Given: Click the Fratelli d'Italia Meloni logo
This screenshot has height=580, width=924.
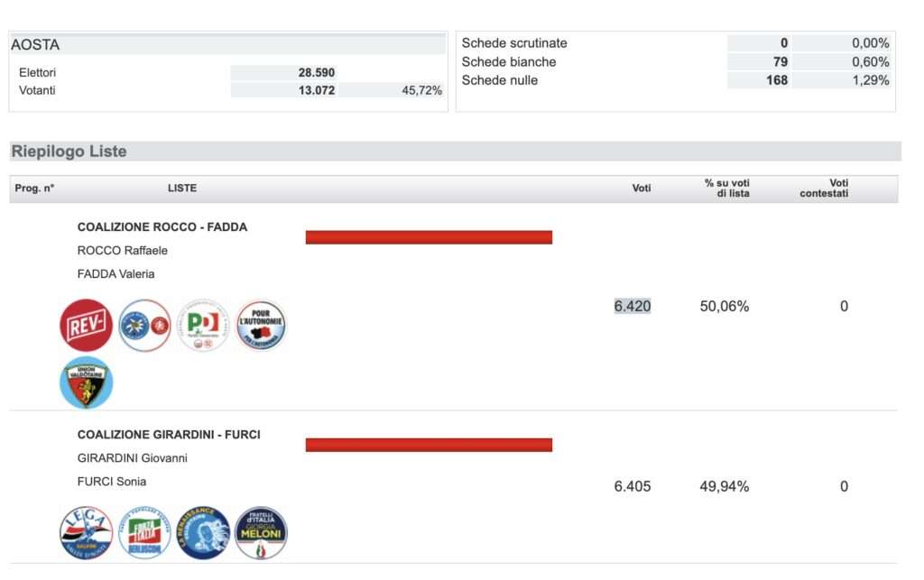Looking at the screenshot, I should point(261,532).
